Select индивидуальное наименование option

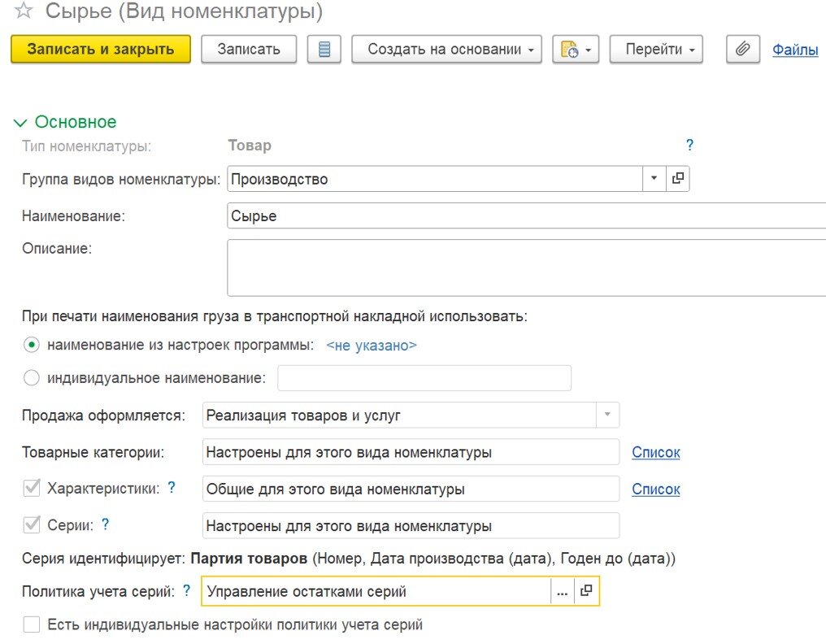click(30, 377)
